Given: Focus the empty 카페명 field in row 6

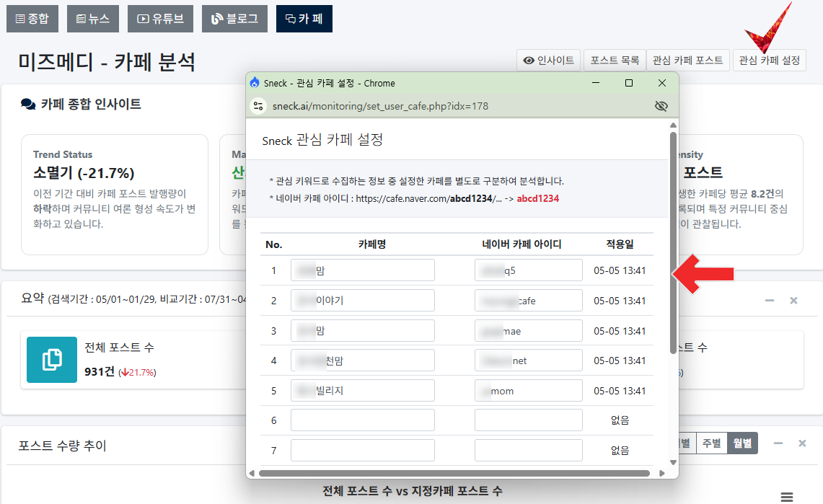Looking at the screenshot, I should click(x=362, y=420).
